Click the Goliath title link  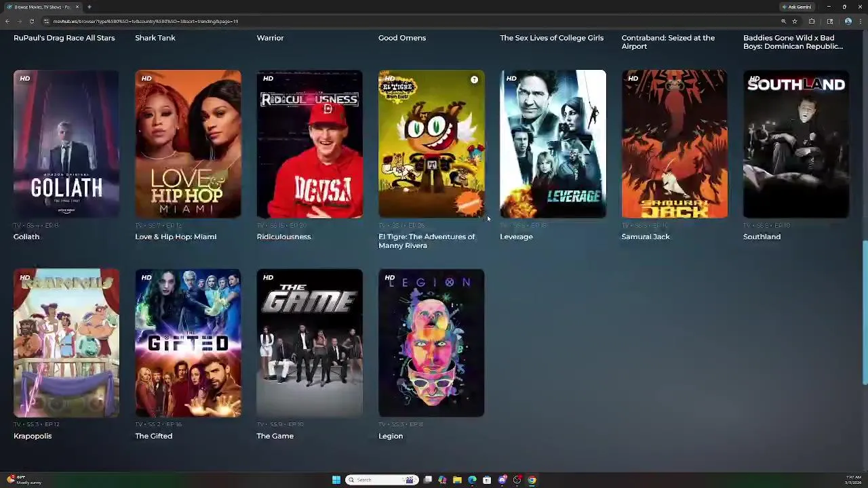click(26, 237)
